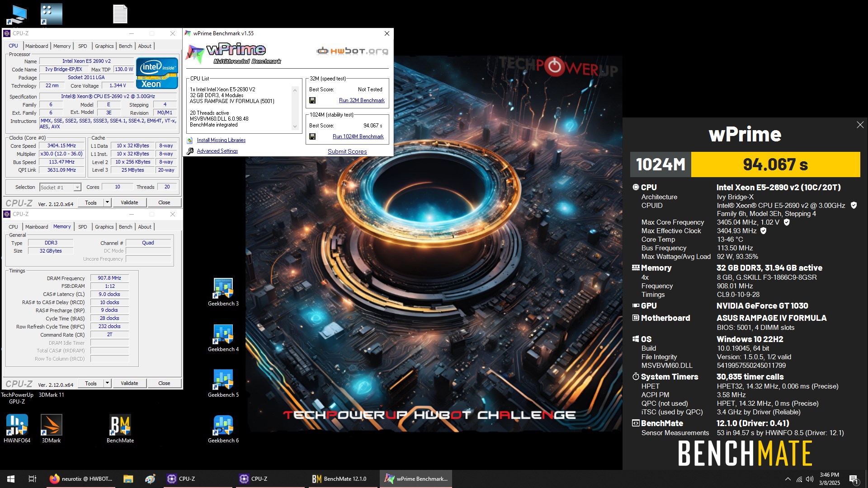Click Run 32M Benchmark link

point(362,100)
